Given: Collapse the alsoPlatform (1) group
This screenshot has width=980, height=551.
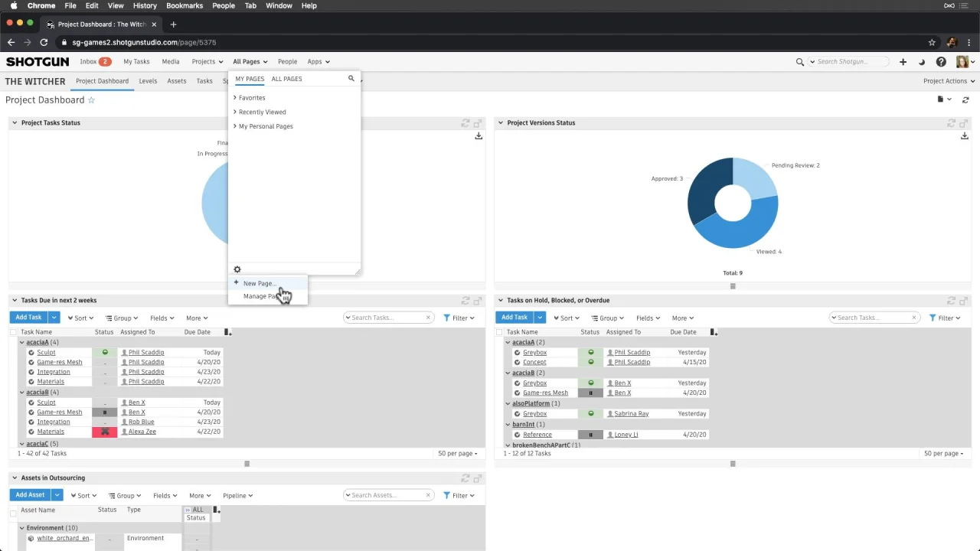Looking at the screenshot, I should (508, 403).
